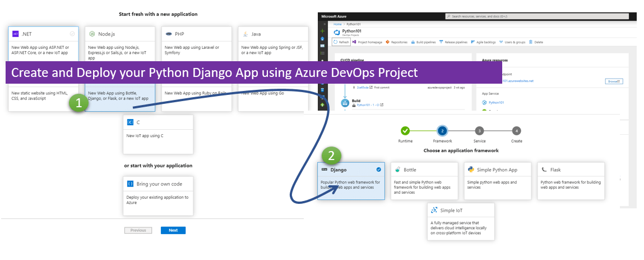The width and height of the screenshot is (644, 260).
Task: Go to the Service wizard step 3
Action: click(x=479, y=131)
